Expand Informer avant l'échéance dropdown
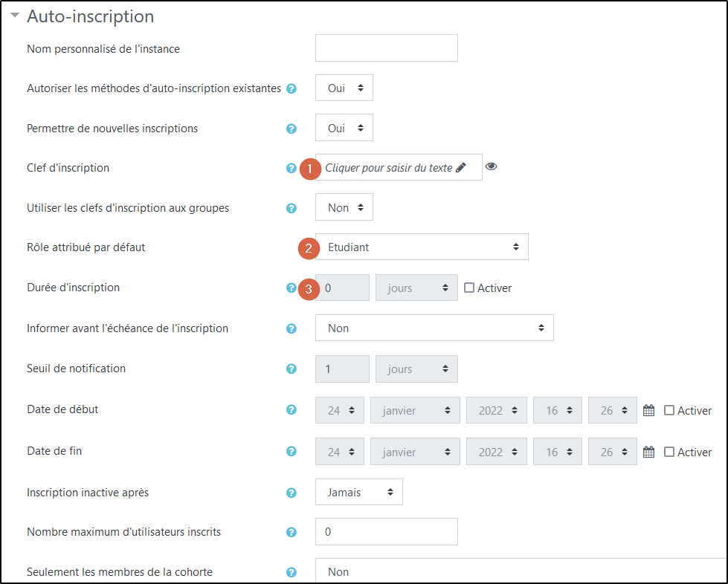The image size is (728, 584). (x=434, y=328)
